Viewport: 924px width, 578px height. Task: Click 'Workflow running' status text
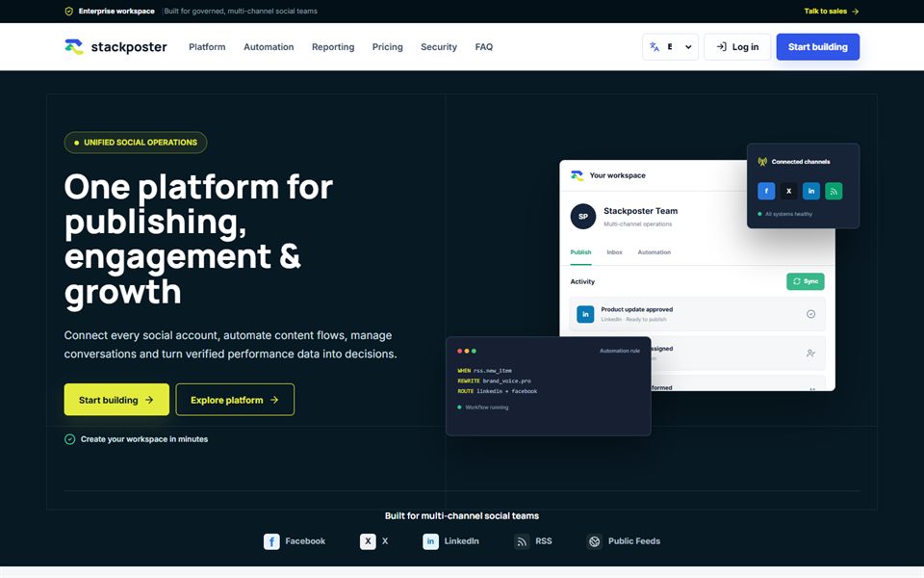point(487,407)
